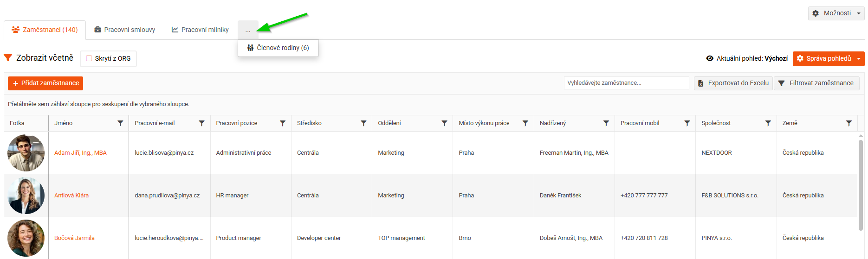Click the filter icon in Země column
This screenshot has height=259, width=868.
coord(849,123)
